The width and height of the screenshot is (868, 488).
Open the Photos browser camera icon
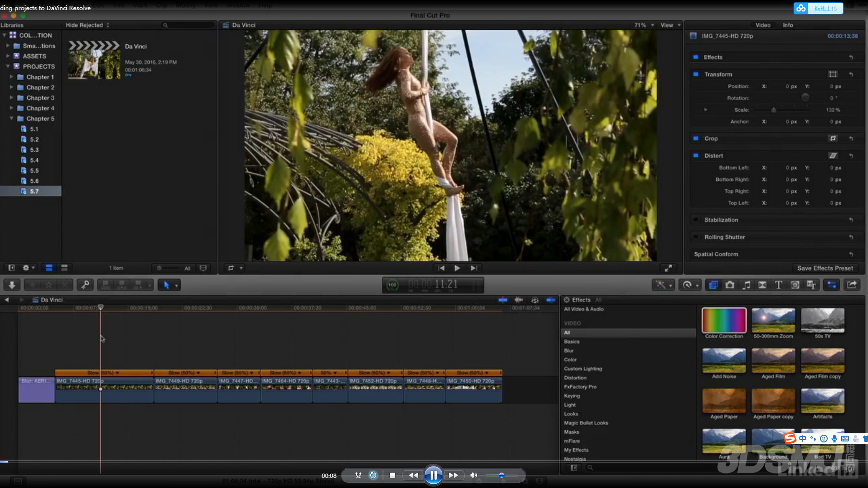click(730, 285)
